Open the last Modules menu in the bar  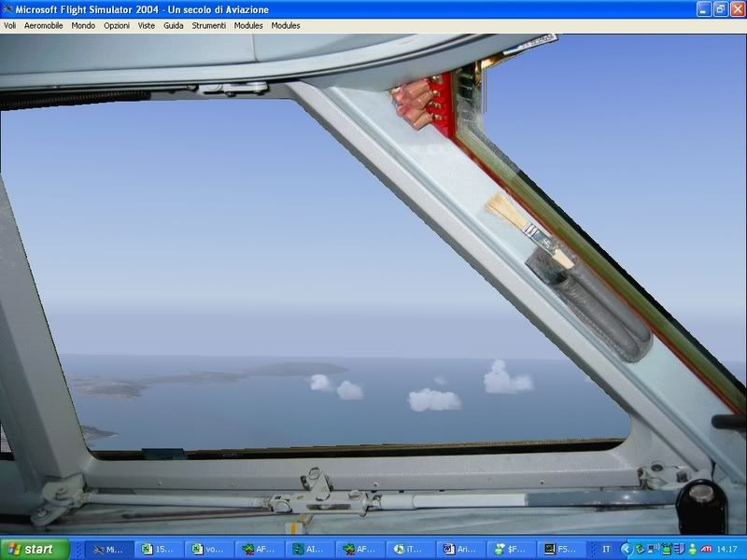click(286, 26)
